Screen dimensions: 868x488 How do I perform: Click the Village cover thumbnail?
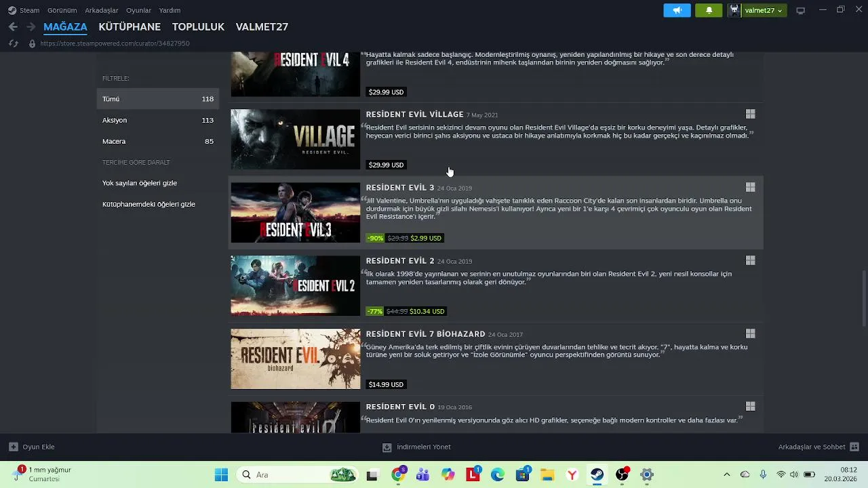pos(296,140)
